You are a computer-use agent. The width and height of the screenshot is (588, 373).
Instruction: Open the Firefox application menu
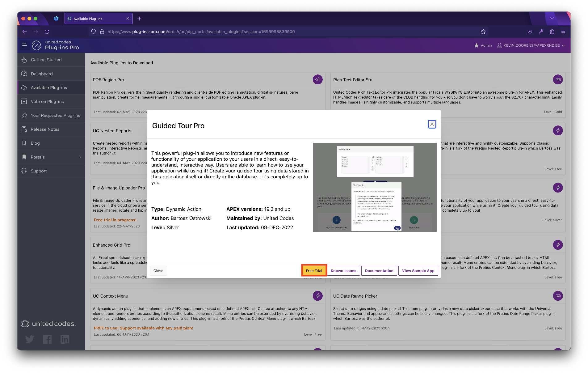coord(563,32)
